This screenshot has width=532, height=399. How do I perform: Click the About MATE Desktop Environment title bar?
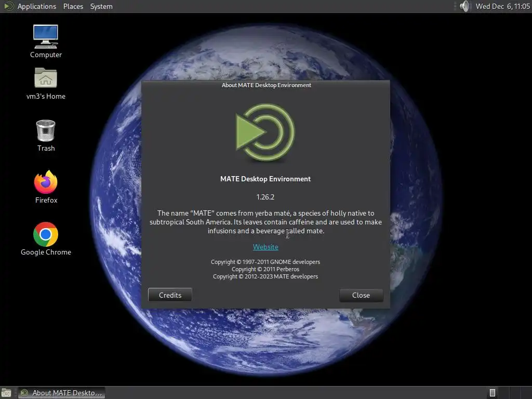click(266, 85)
